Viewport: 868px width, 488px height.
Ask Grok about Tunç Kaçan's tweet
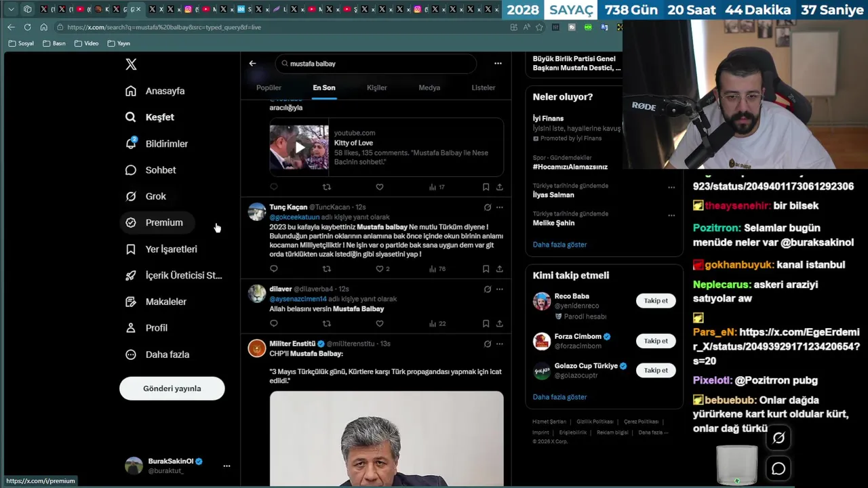point(487,207)
